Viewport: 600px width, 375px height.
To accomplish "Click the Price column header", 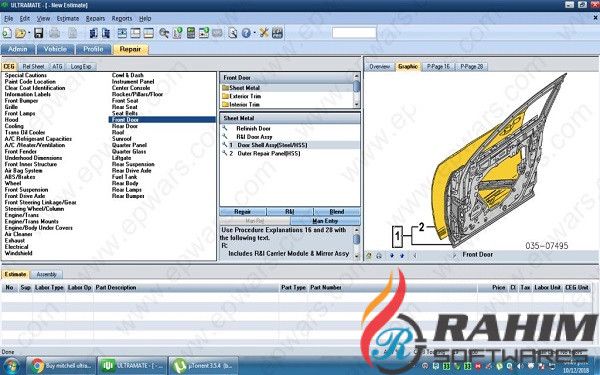I will point(493,288).
